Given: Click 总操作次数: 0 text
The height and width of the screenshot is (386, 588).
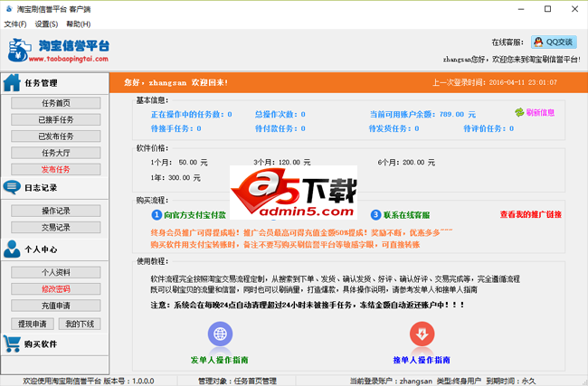Looking at the screenshot, I should [x=280, y=114].
